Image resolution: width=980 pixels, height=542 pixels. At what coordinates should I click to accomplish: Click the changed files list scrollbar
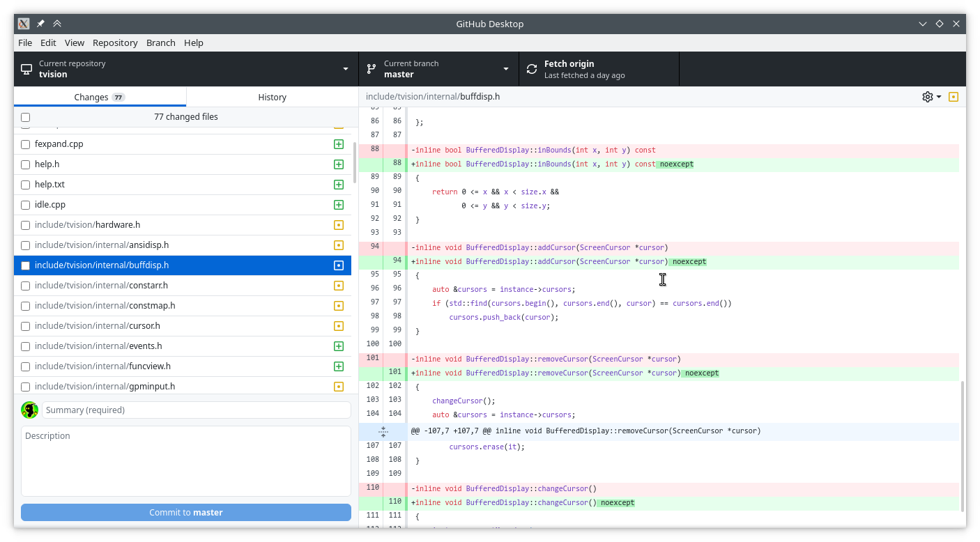(x=355, y=162)
